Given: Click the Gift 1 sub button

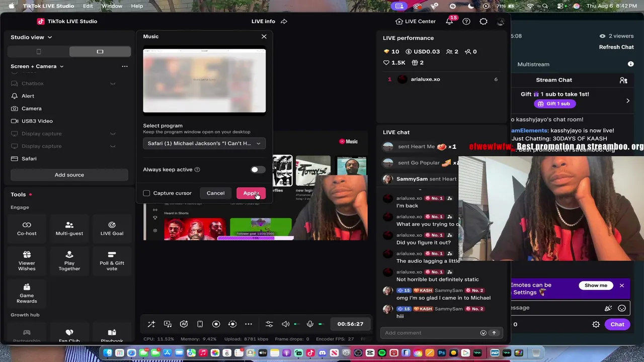Looking at the screenshot, I should 554,104.
